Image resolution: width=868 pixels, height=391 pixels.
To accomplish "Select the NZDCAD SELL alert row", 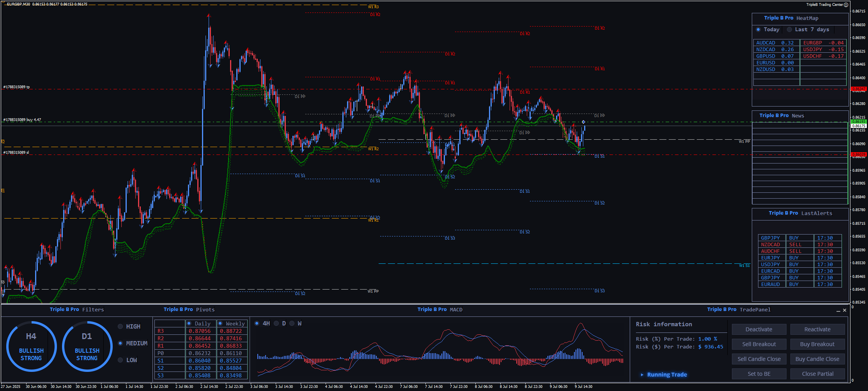I will point(799,245).
